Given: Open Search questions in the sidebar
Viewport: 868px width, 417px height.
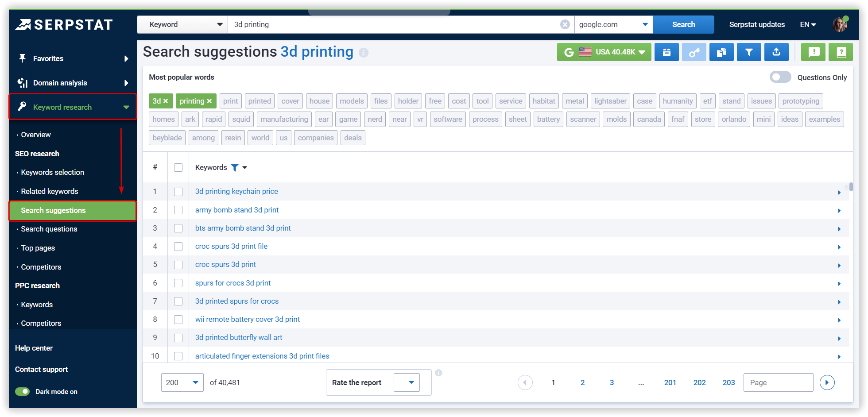Looking at the screenshot, I should click(x=49, y=229).
